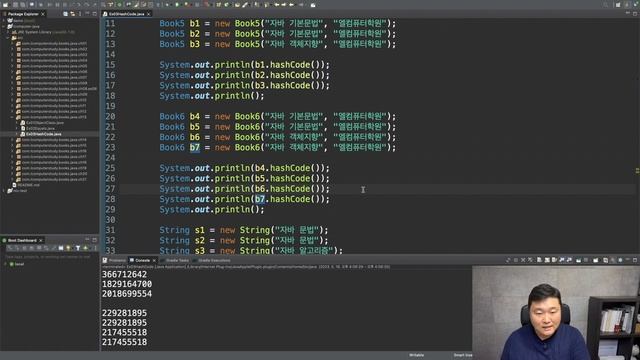The width and height of the screenshot is (640, 360).
Task: Select the Boot Dashboard tab
Action: click(22, 240)
